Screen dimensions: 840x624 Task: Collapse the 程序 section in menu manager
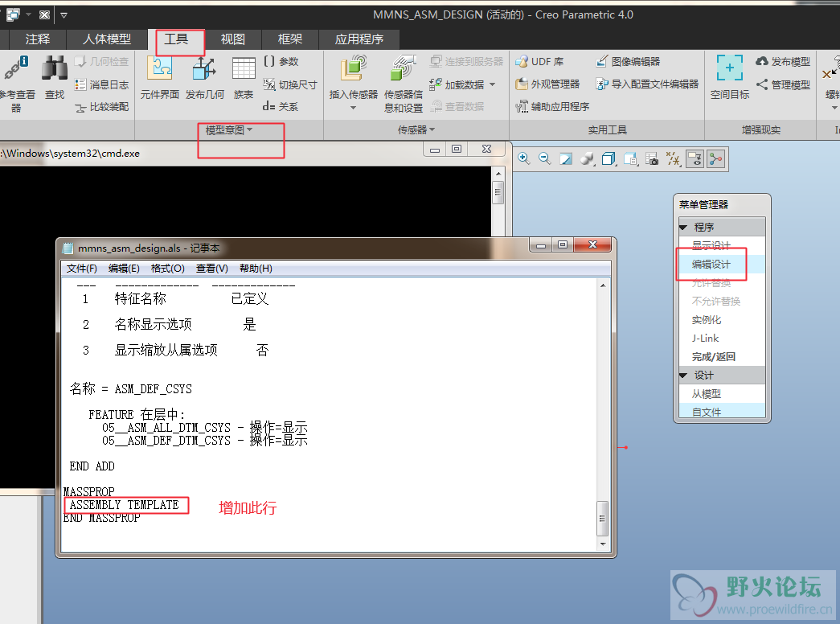[x=683, y=228]
